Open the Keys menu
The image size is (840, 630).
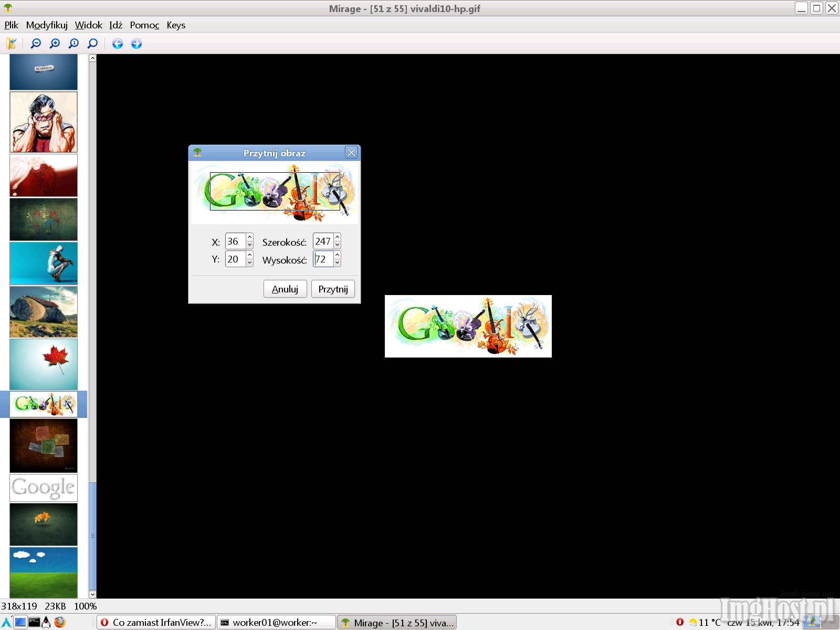[176, 25]
